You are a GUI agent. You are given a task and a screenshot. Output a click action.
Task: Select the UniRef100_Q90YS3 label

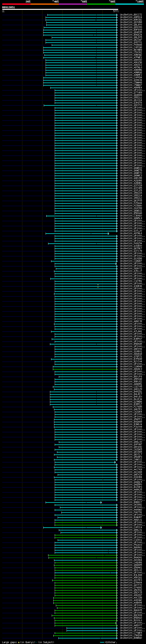pos(131,105)
